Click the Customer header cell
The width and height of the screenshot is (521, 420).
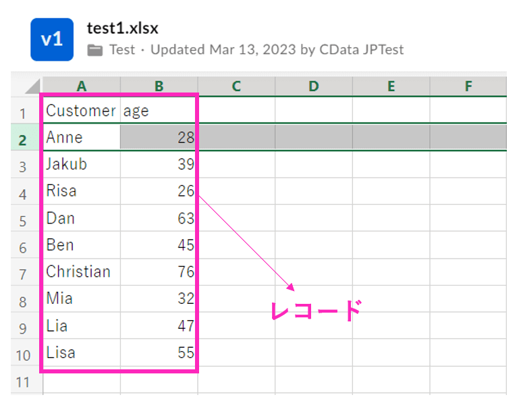(x=81, y=111)
